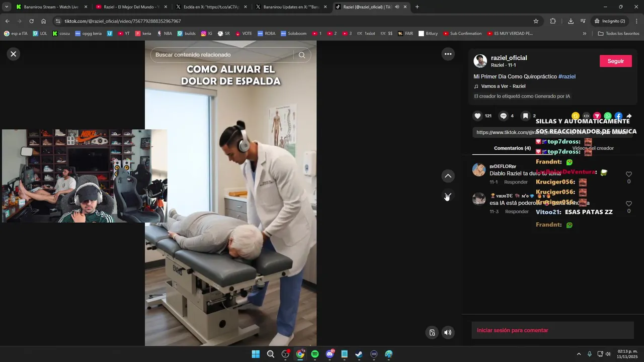Open the Chrome three-dot menu
Image resolution: width=644 pixels, height=362 pixels.
pyautogui.click(x=636, y=21)
